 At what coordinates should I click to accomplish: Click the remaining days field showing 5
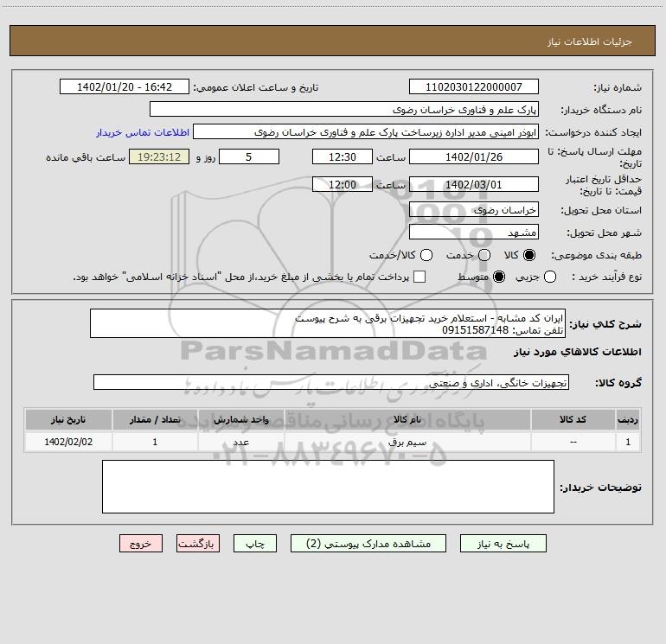coord(249,156)
